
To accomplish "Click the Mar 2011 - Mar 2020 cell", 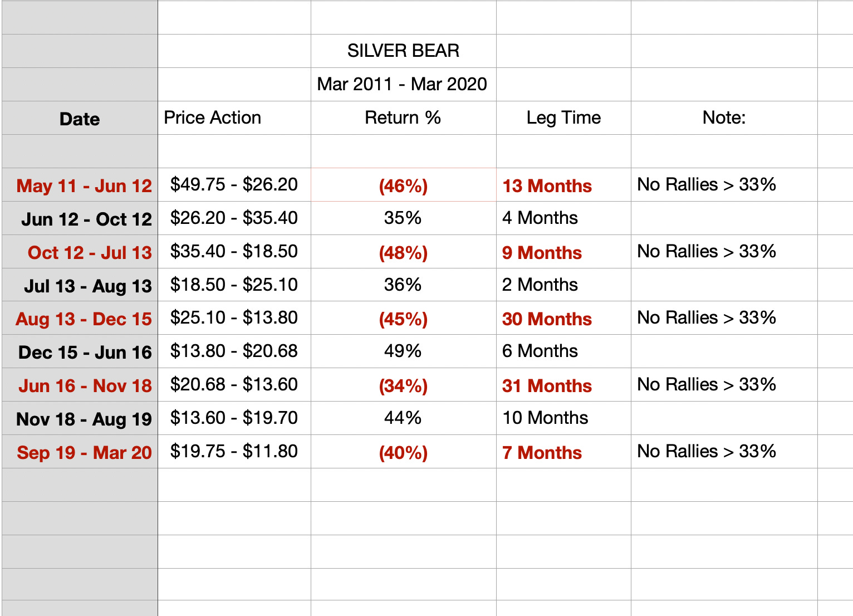I will (x=403, y=85).
